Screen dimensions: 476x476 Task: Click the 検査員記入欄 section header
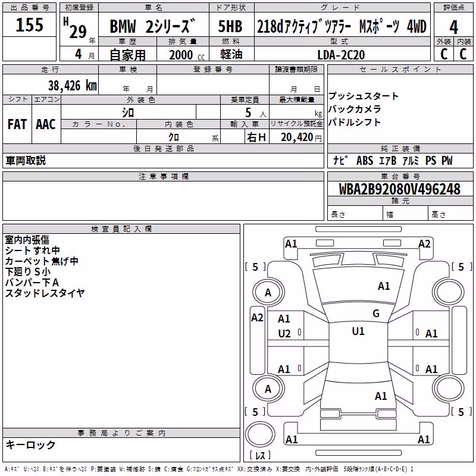[x=121, y=229]
